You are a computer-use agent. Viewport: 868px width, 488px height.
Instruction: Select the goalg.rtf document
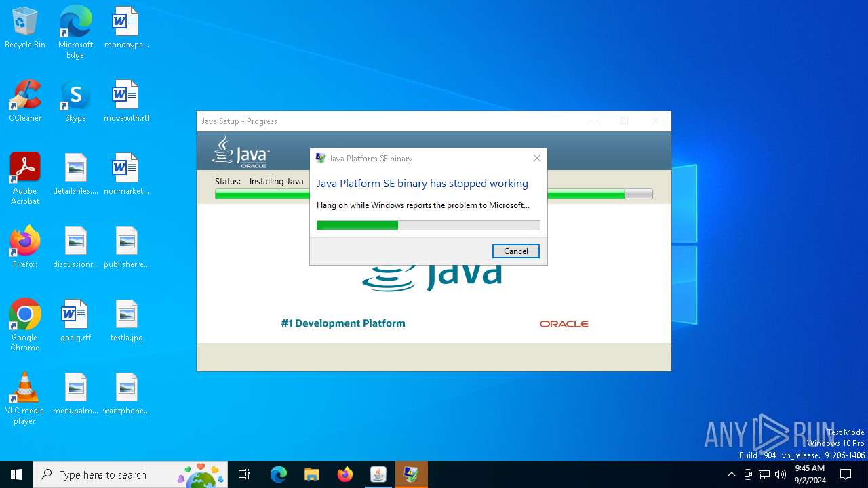pyautogui.click(x=75, y=321)
